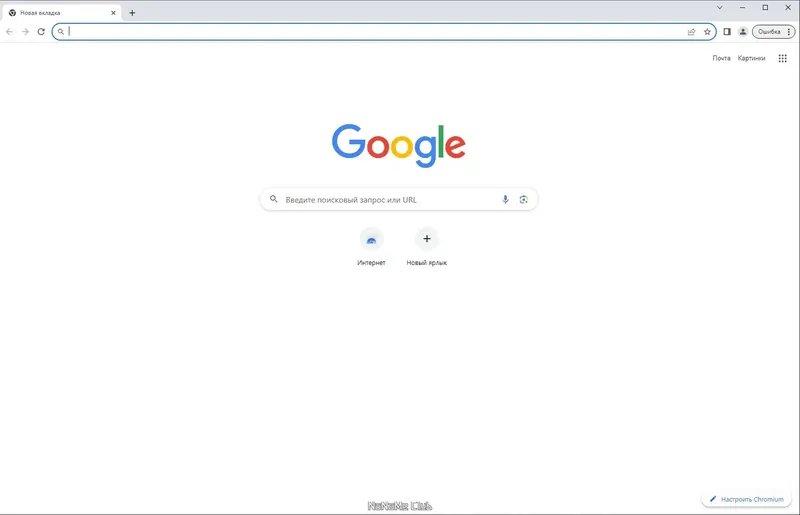
Task: Go back using the back arrow
Action: coord(9,32)
